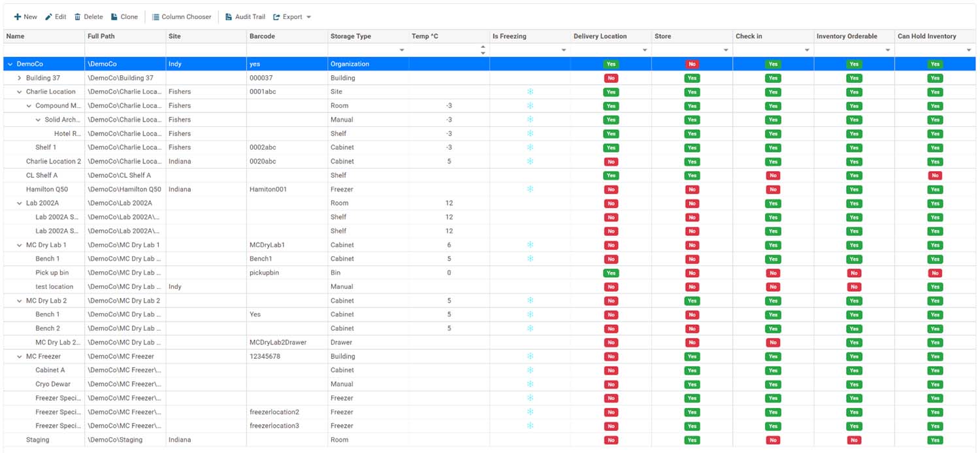This screenshot has width=980, height=453.
Task: Click the Temp °C filter increment arrow
Action: click(x=483, y=47)
